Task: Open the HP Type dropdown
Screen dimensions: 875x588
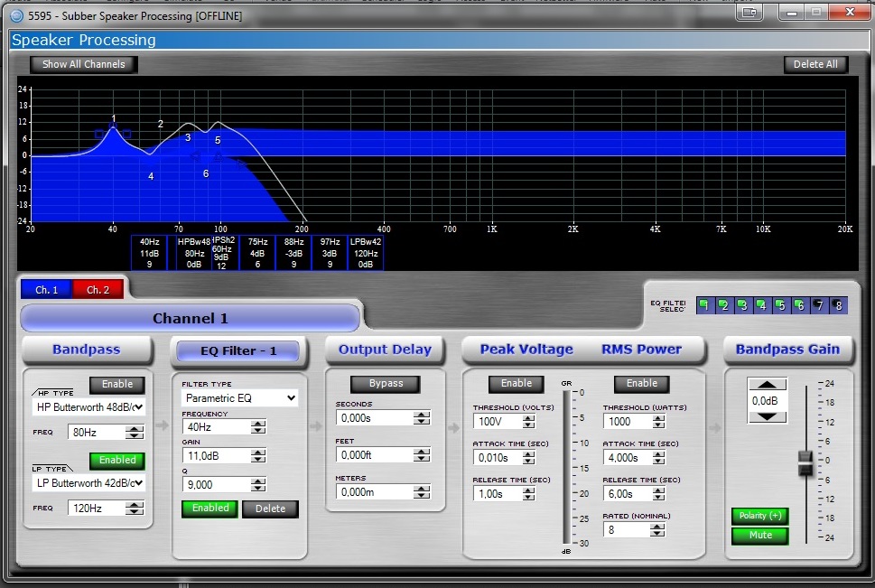Action: (88, 406)
